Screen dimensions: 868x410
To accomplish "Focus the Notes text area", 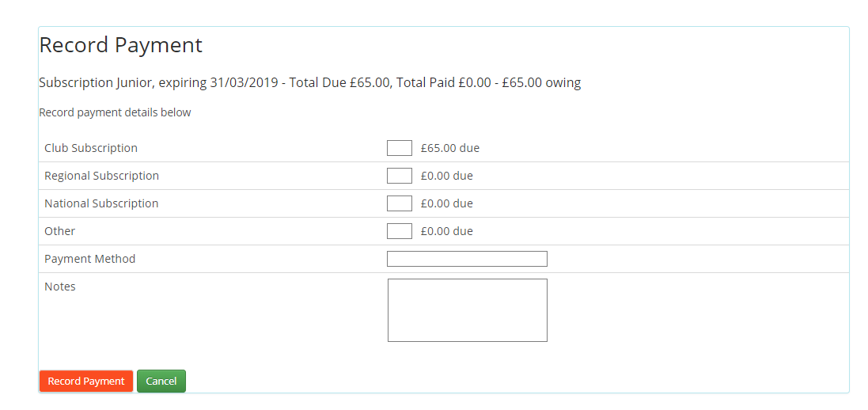I will 467,310.
